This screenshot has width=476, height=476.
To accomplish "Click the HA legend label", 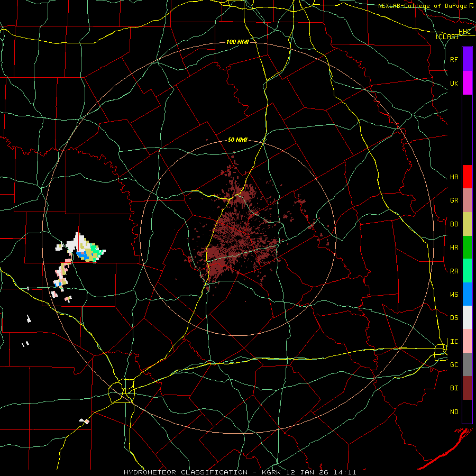I will click(454, 177).
